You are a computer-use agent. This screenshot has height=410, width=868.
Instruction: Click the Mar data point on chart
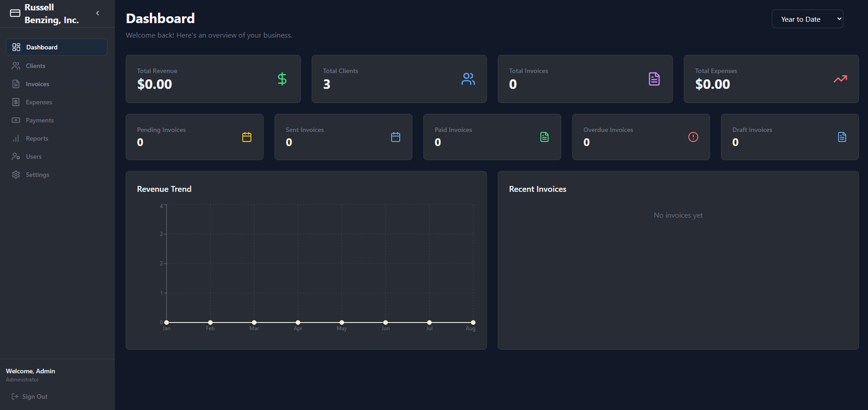tap(254, 323)
